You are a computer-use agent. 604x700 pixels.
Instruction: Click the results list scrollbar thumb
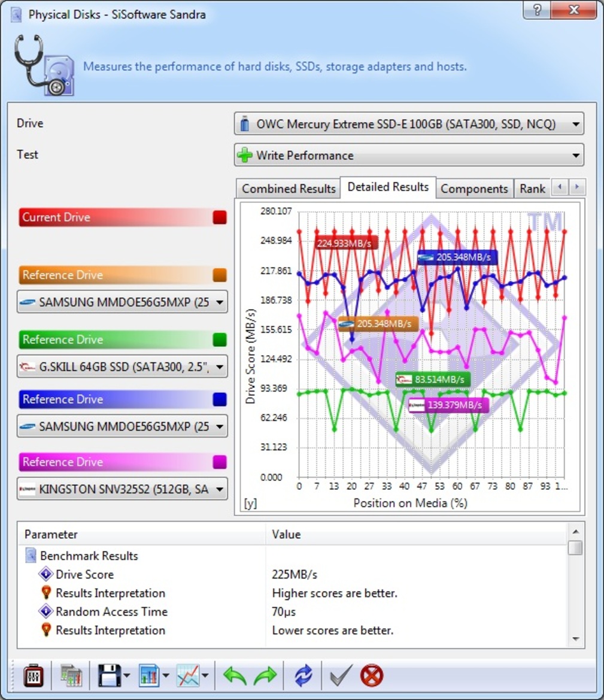click(575, 547)
